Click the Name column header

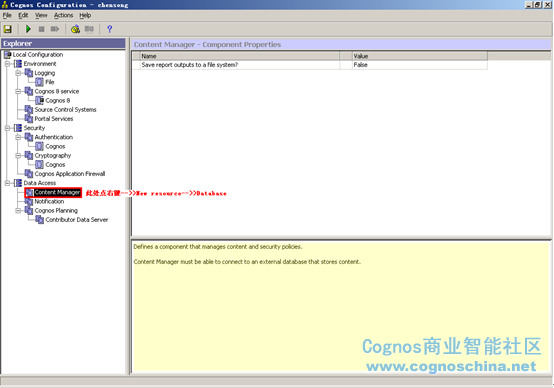click(x=240, y=56)
